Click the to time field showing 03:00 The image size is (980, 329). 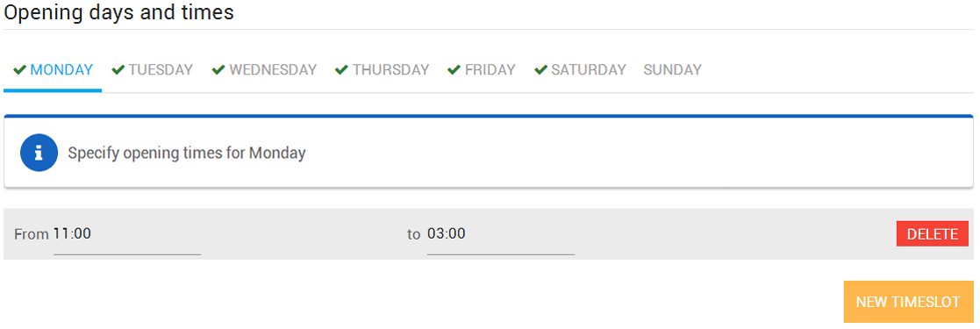(x=501, y=239)
